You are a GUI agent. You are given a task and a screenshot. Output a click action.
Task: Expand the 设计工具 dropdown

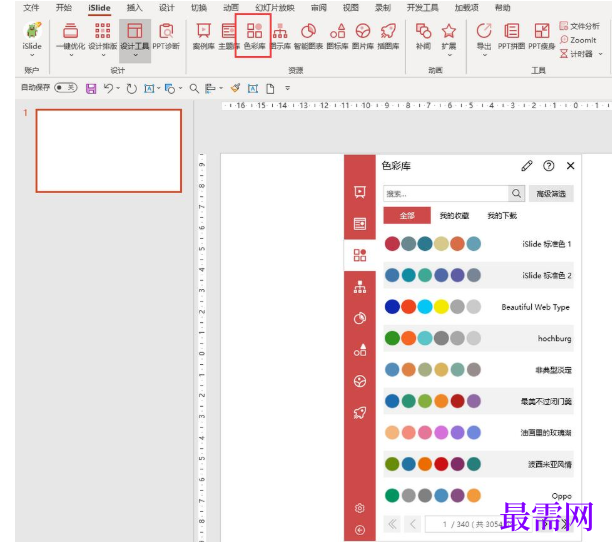(x=135, y=55)
